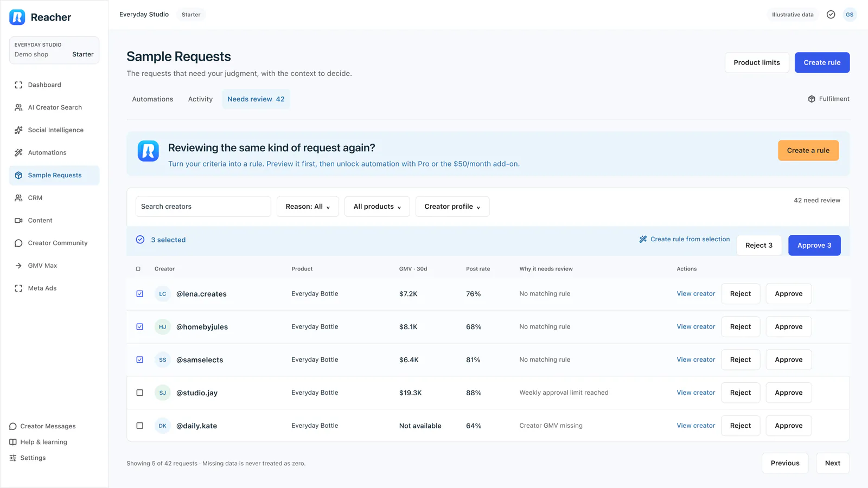
Task: Go to Next page of requests
Action: (x=833, y=463)
